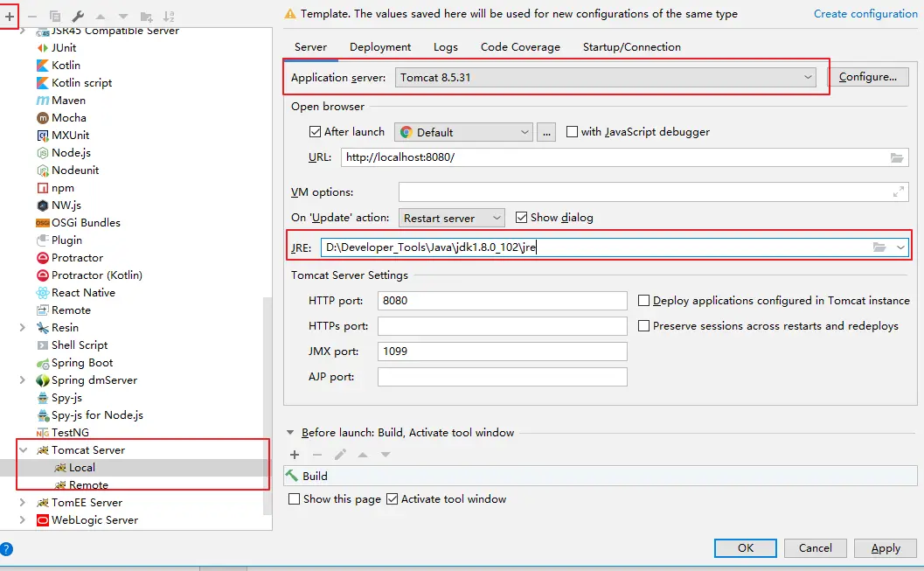Edit before-launch task with pencil icon

click(x=340, y=455)
